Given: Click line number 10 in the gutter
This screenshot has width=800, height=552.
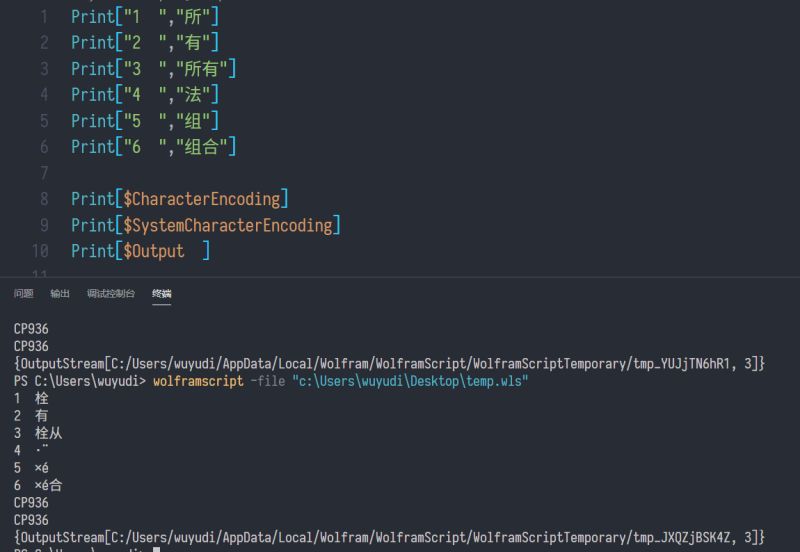Looking at the screenshot, I should coord(40,251).
